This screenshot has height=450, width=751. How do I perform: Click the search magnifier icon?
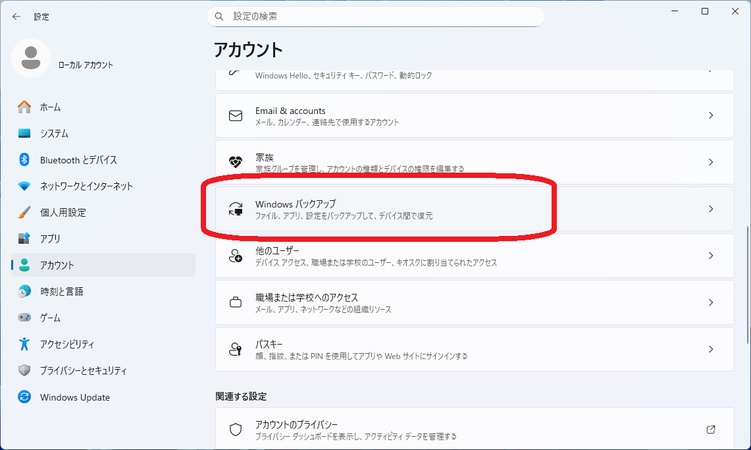[x=219, y=17]
